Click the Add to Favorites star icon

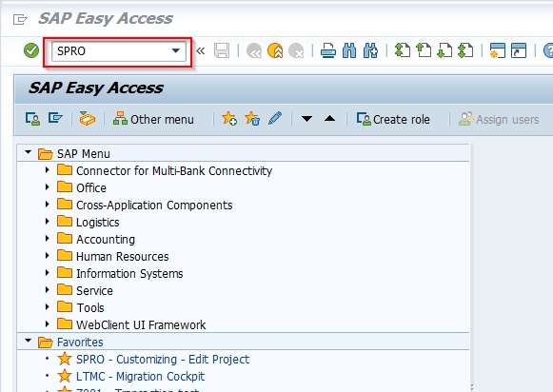(x=229, y=119)
